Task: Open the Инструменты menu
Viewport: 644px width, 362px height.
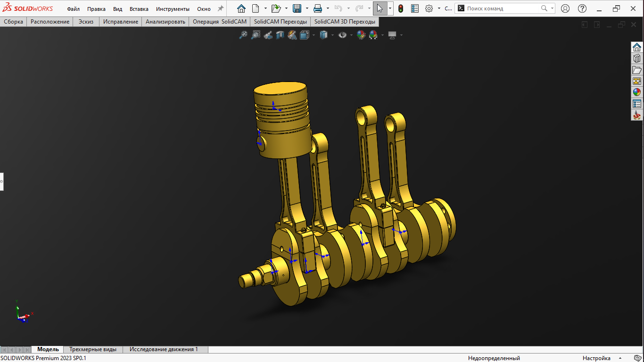Action: tap(173, 9)
